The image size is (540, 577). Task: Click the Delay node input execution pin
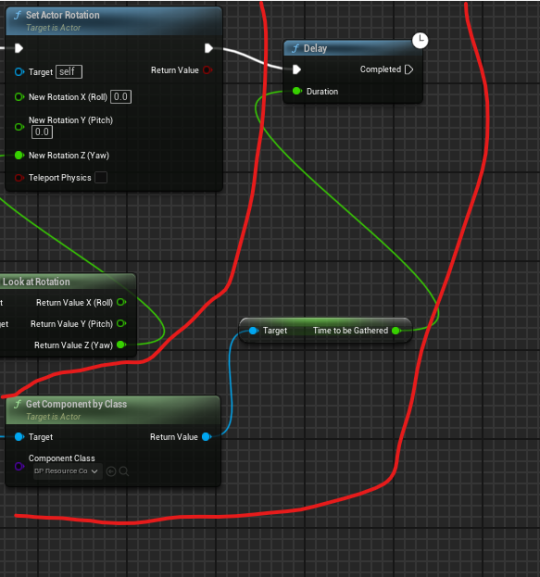point(297,70)
